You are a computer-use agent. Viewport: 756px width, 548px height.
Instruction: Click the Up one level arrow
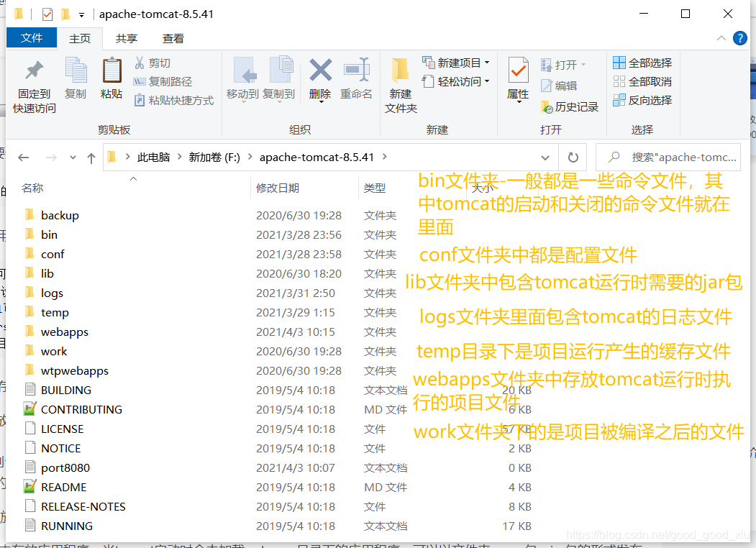[x=91, y=157]
